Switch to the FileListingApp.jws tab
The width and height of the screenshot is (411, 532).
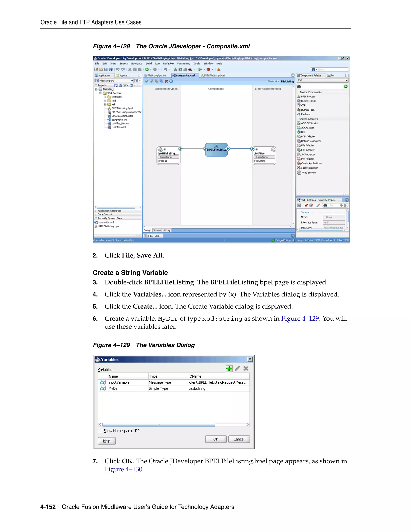pos(155,75)
